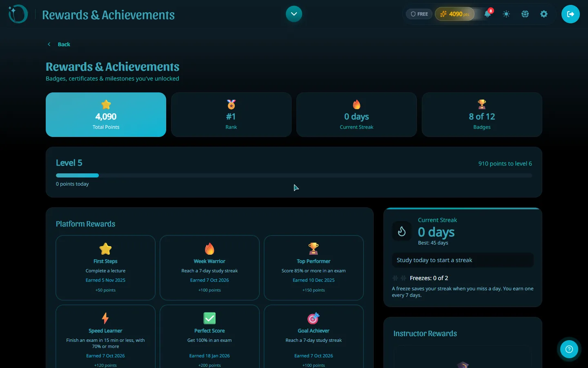
Task: Click the app logo icon
Action: [x=18, y=14]
